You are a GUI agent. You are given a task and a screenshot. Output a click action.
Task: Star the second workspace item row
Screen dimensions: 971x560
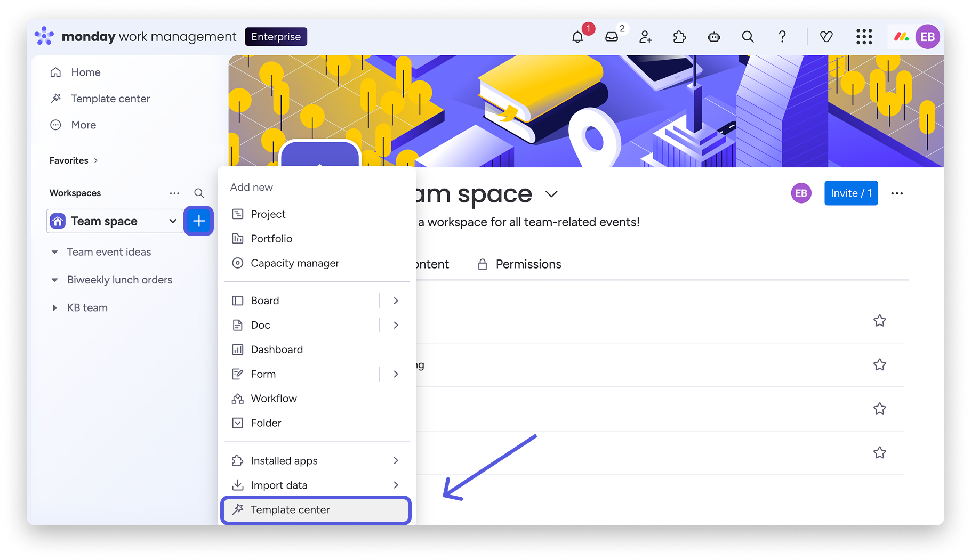(x=880, y=365)
